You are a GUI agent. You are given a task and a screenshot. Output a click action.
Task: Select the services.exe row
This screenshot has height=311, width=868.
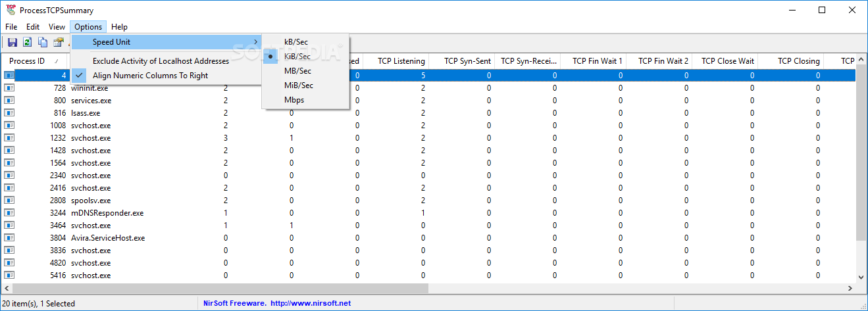429,101
